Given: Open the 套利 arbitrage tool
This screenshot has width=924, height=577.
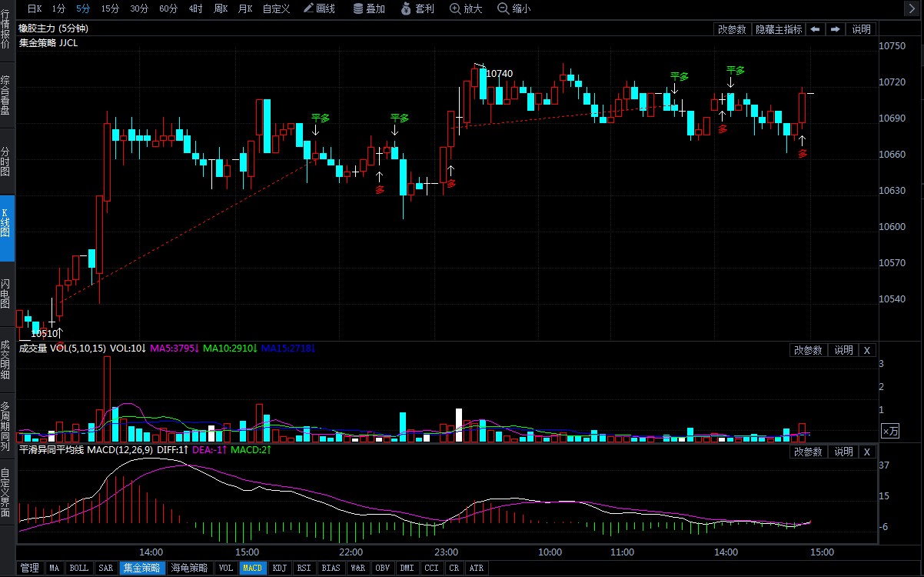Looking at the screenshot, I should 417,8.
